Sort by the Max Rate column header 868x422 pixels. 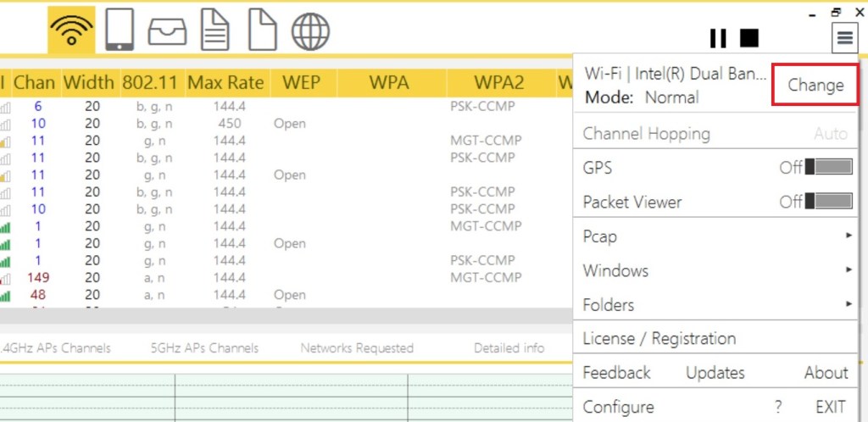[x=225, y=83]
